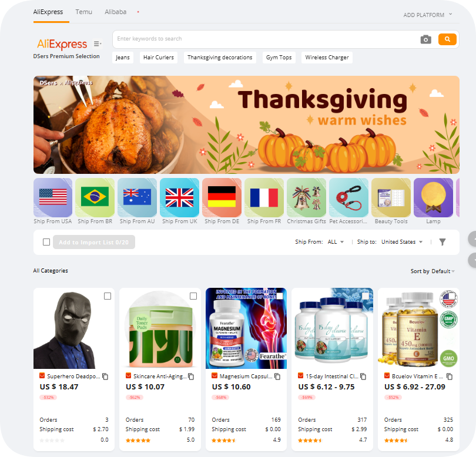This screenshot has width=476, height=457.
Task: Expand the Ship From ALL dropdown
Action: pos(336,242)
